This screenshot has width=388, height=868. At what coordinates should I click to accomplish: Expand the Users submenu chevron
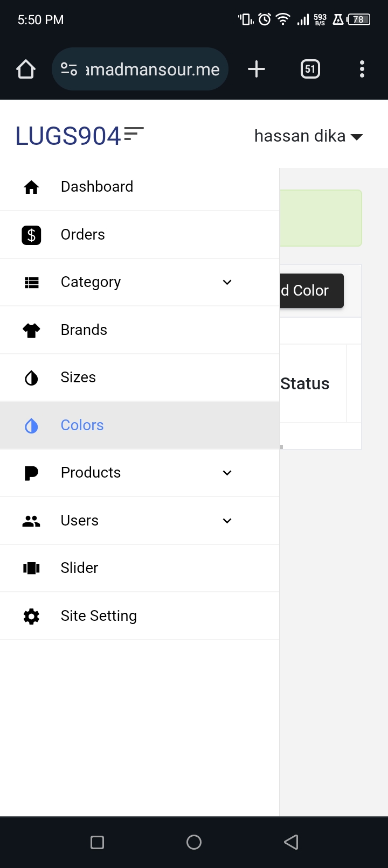(227, 521)
